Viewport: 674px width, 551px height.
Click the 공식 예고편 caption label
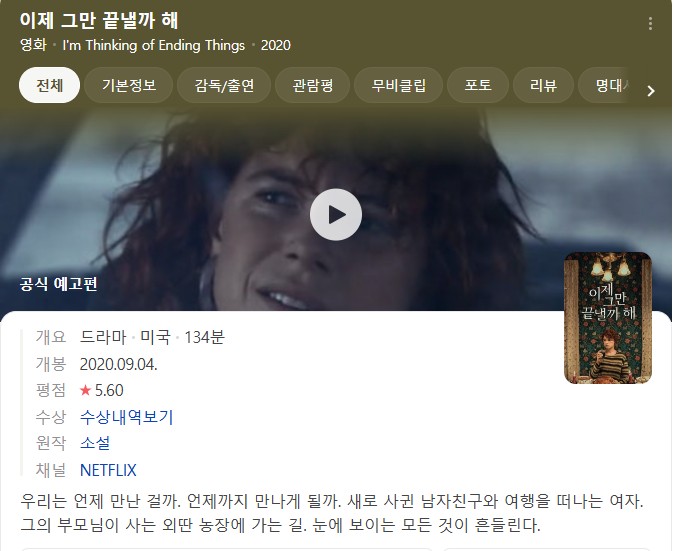(58, 284)
